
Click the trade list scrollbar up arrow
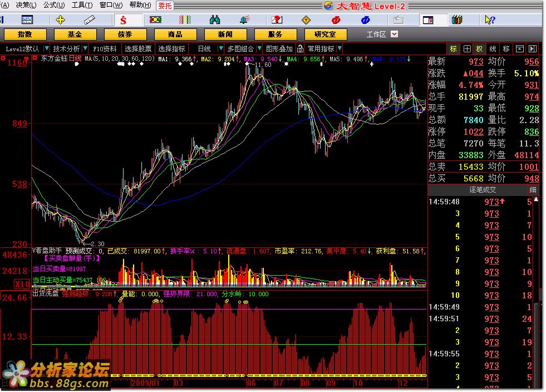click(x=536, y=200)
